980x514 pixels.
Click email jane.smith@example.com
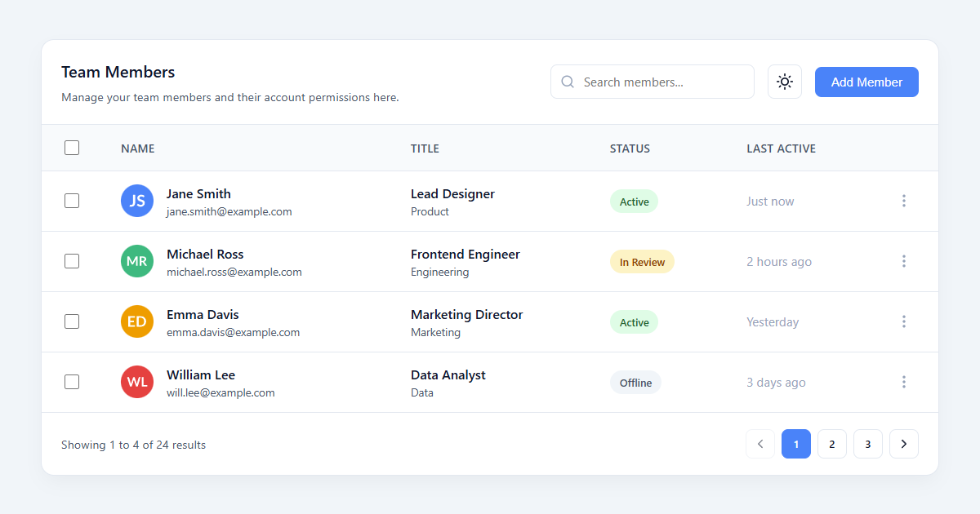(229, 211)
